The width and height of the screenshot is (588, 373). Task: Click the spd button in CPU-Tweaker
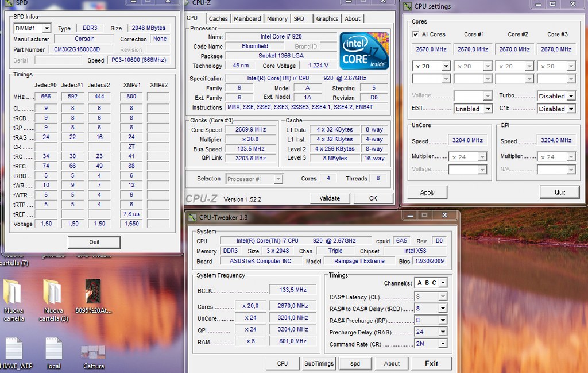pyautogui.click(x=355, y=364)
